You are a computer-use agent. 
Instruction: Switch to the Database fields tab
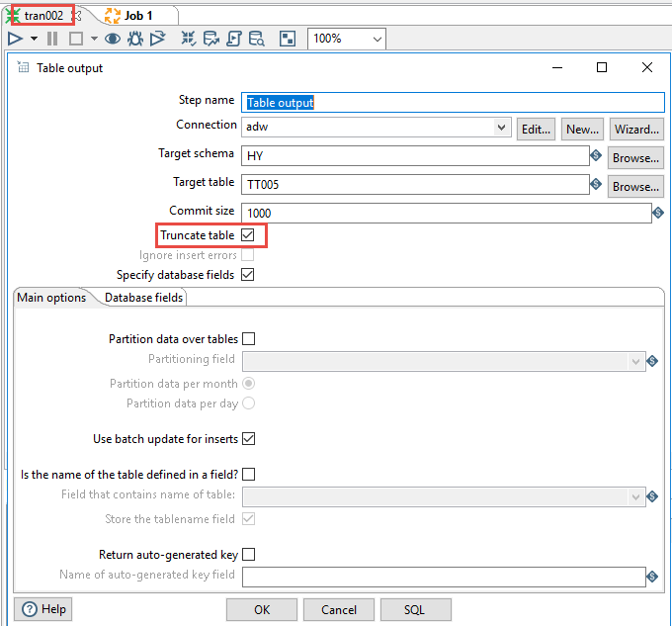pos(143,298)
